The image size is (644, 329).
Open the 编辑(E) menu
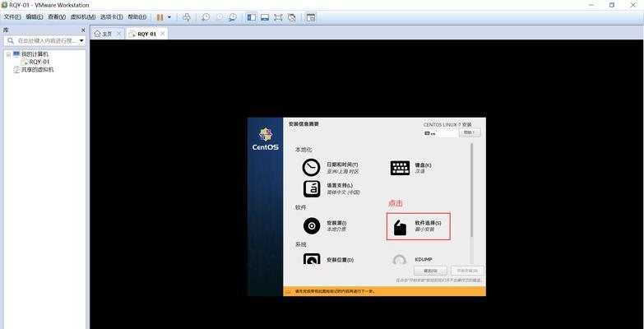pos(34,17)
